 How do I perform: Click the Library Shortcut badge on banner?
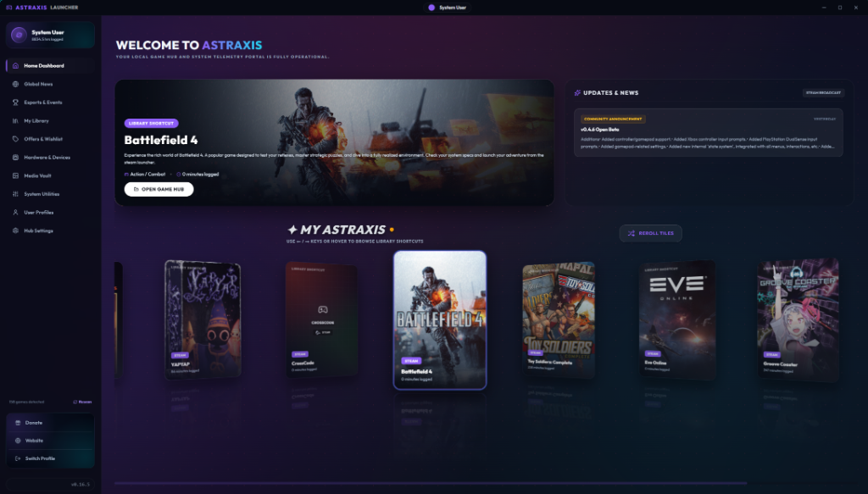pos(151,124)
